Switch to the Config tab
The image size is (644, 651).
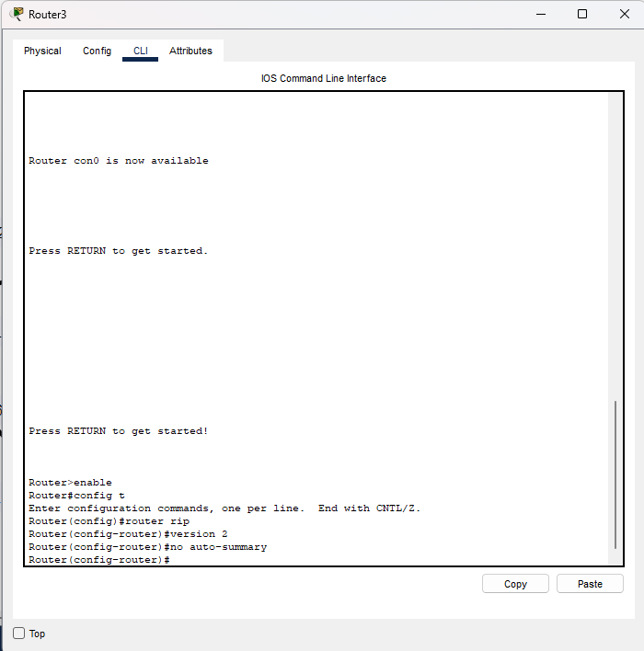point(97,51)
